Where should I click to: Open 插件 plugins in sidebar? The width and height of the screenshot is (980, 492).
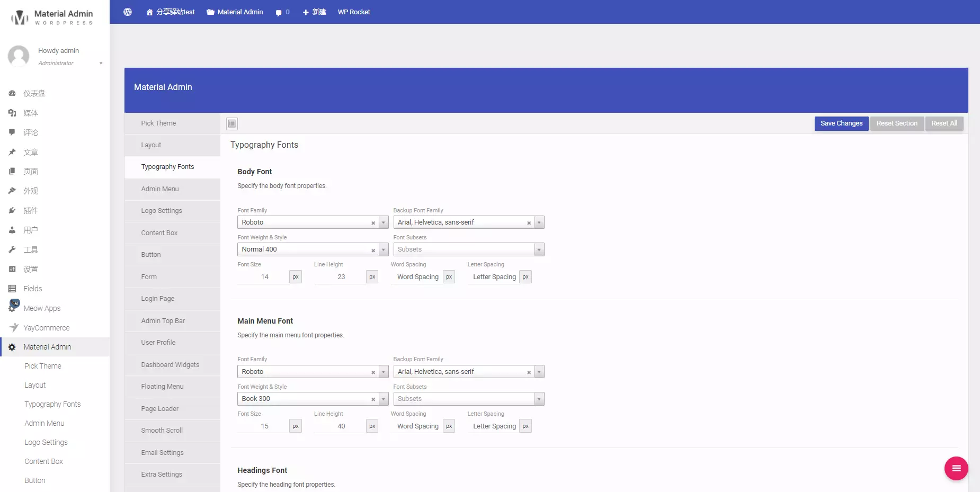[x=55, y=210]
